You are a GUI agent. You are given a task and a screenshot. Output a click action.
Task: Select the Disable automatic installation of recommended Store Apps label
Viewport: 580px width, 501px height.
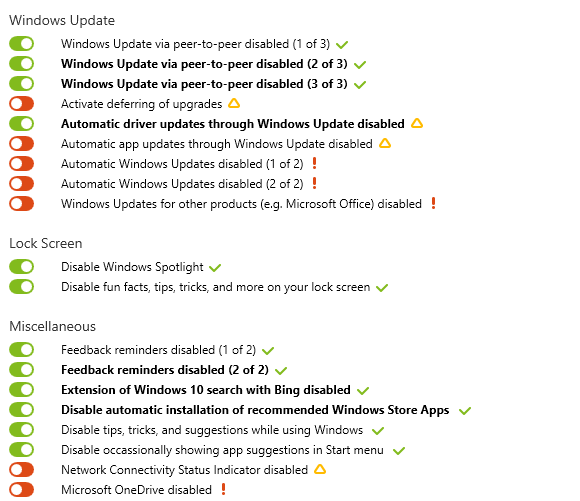[255, 410]
